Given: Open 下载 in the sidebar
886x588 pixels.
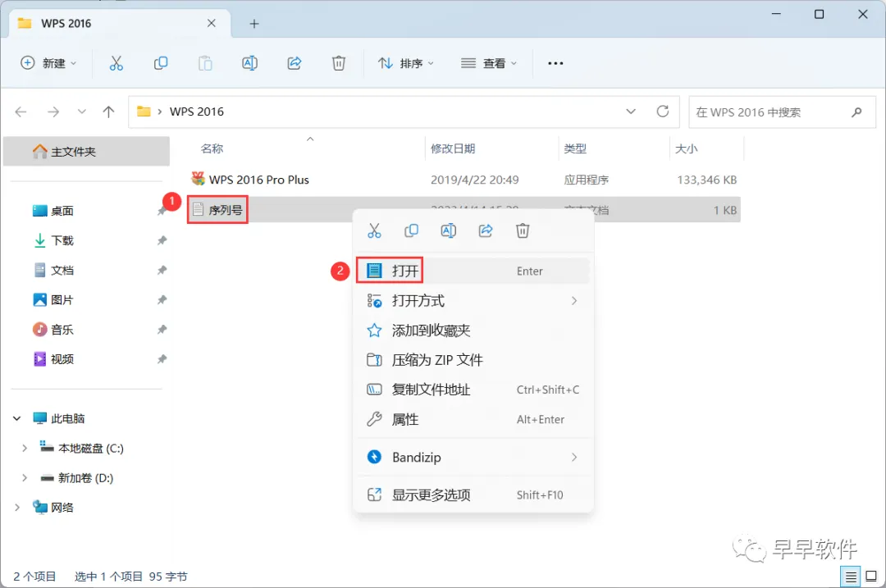Looking at the screenshot, I should [x=53, y=240].
